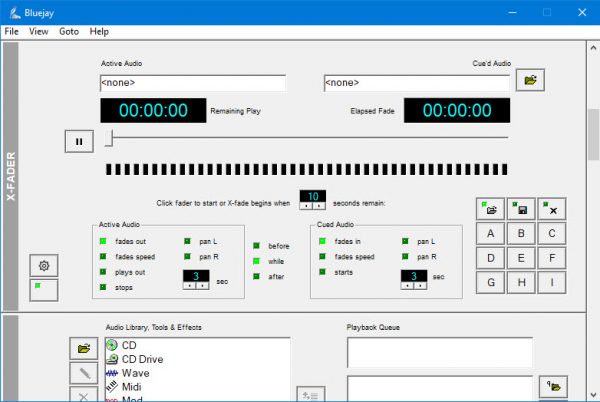Select preset F
The width and height of the screenshot is (600, 402).
(x=551, y=258)
